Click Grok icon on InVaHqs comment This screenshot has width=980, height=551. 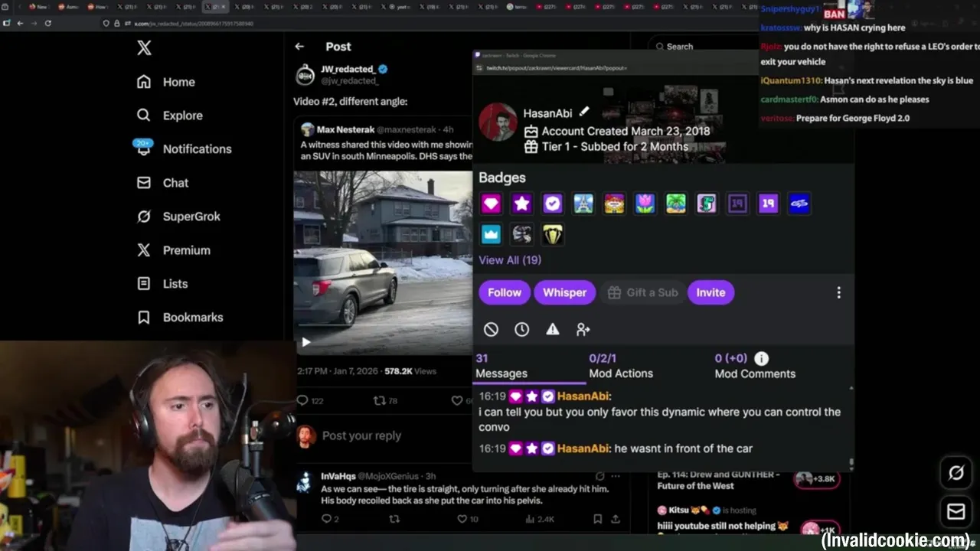point(599,476)
